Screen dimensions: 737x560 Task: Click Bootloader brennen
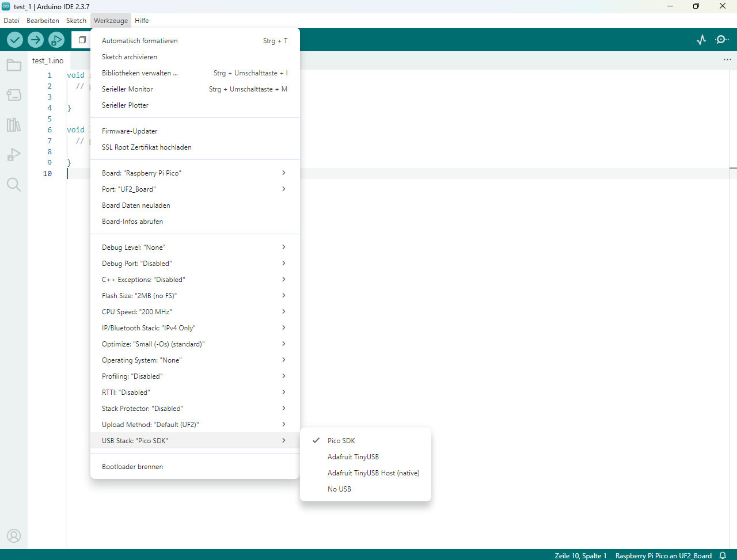coord(132,467)
